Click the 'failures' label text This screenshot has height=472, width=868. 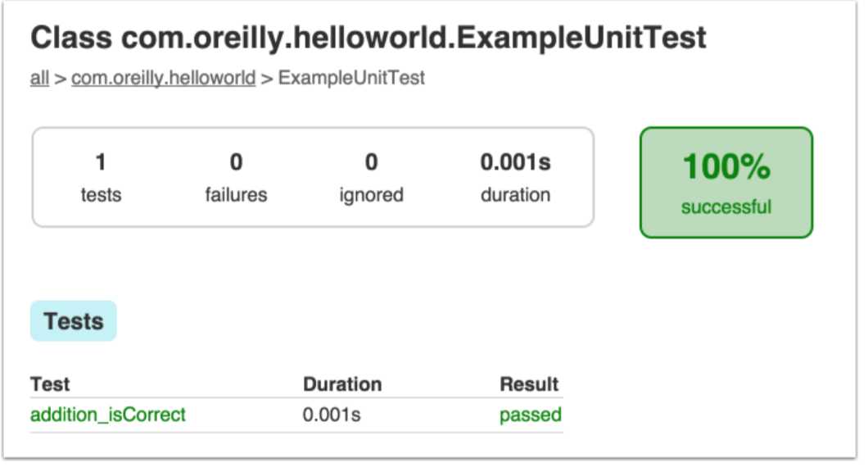click(237, 195)
